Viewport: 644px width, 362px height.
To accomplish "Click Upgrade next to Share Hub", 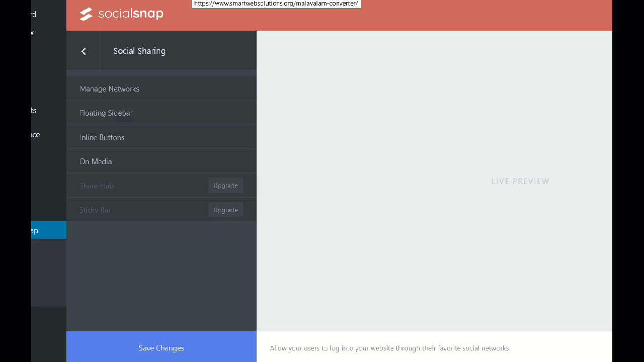I will (x=225, y=186).
